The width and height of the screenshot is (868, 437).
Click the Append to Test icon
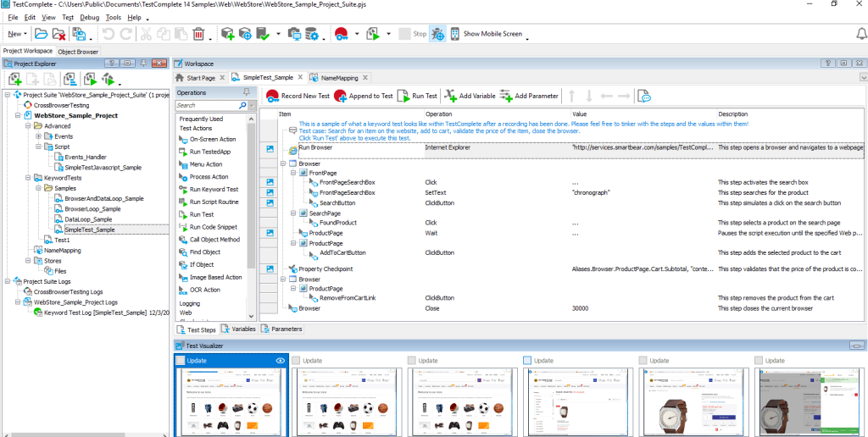pos(341,96)
